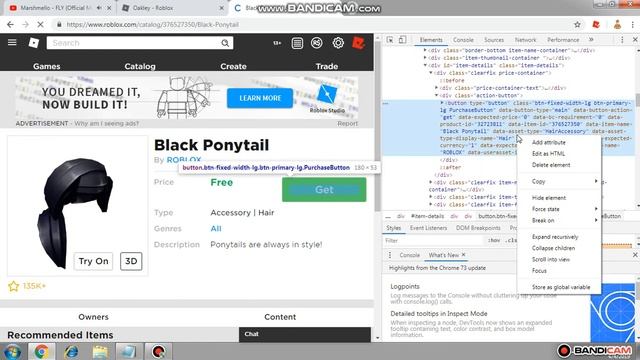Choose Scroll into view from the context menu
The width and height of the screenshot is (640, 360).
559,260
